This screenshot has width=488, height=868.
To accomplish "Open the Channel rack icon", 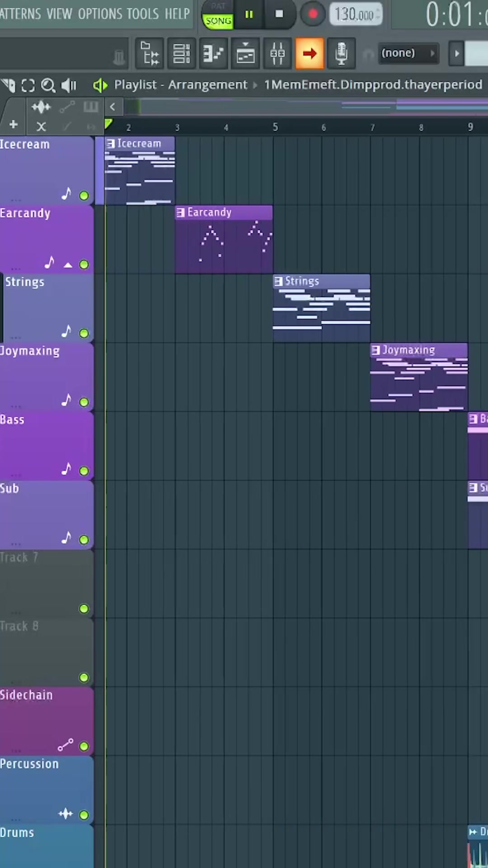I will [x=181, y=53].
